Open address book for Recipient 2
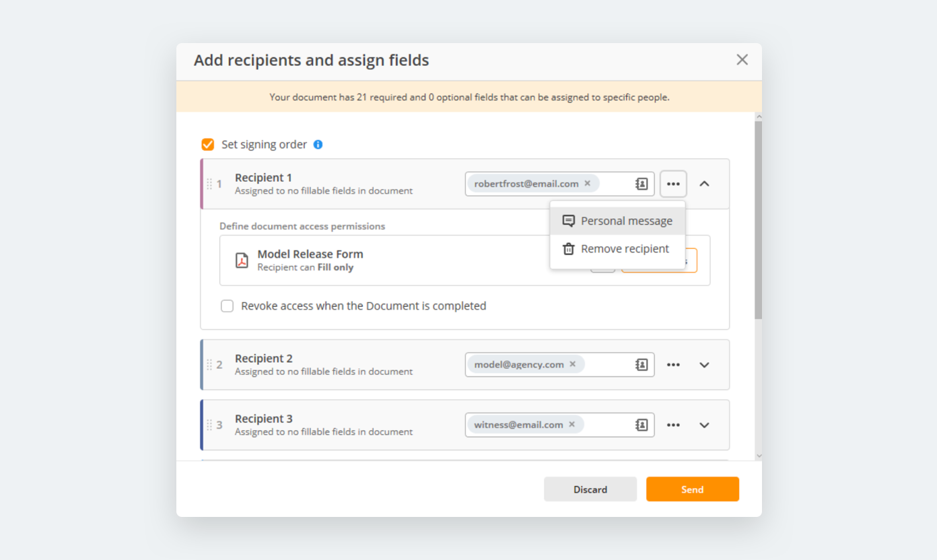 point(641,365)
